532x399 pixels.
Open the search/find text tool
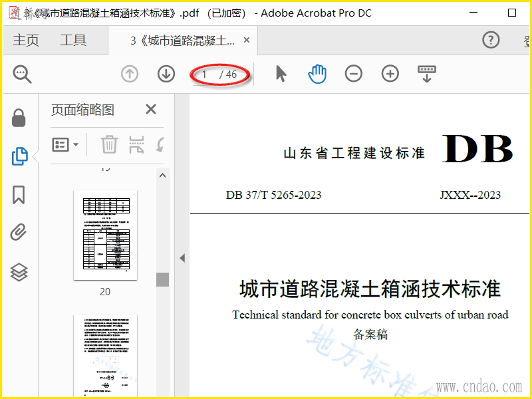[23, 74]
